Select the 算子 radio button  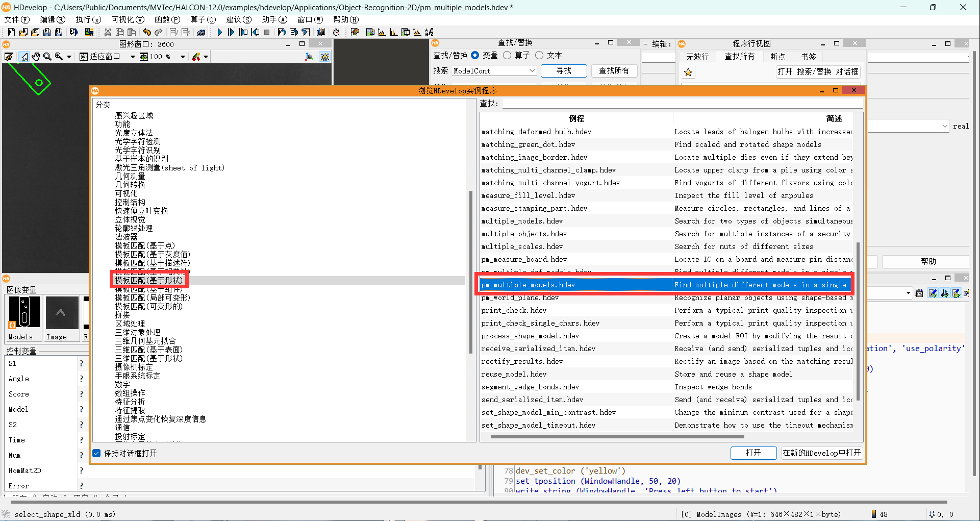coord(507,55)
